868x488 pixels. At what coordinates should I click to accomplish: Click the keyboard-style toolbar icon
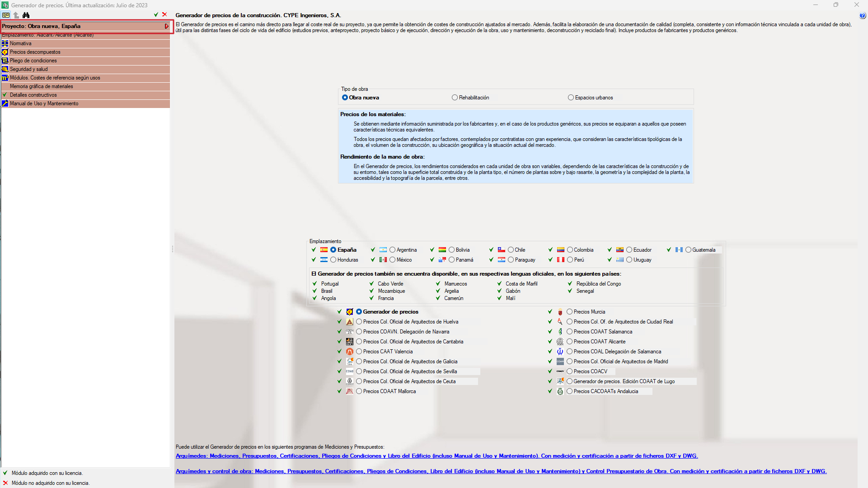[x=6, y=15]
